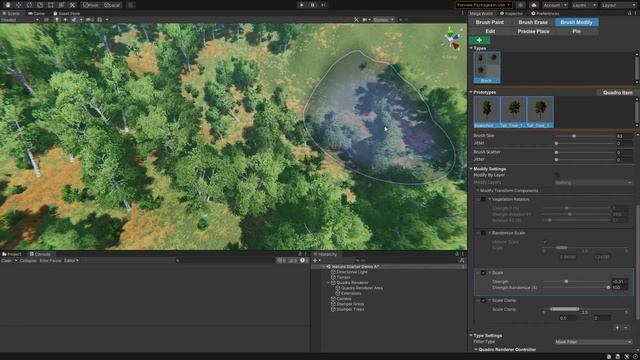Viewport: 640px width, 360px height.
Task: Toggle the Modify By Layer checkbox
Action: pyautogui.click(x=557, y=175)
